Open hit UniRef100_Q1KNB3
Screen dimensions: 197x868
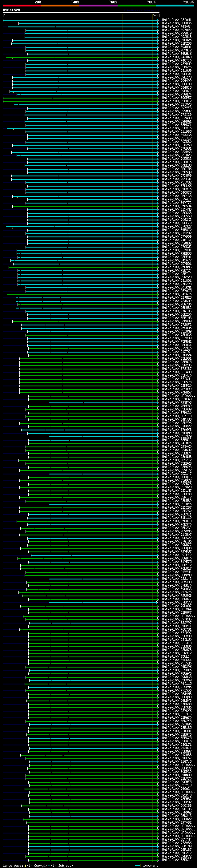(176, 775)
